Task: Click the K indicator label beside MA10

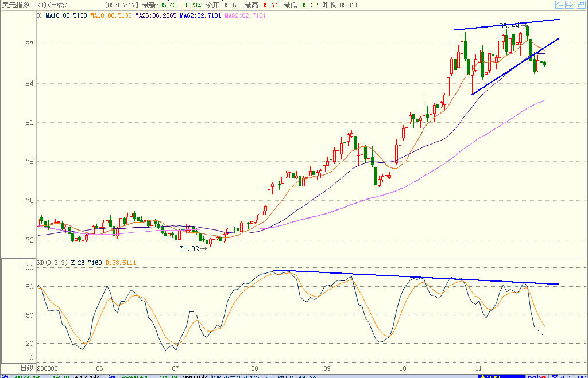Action: [40, 15]
